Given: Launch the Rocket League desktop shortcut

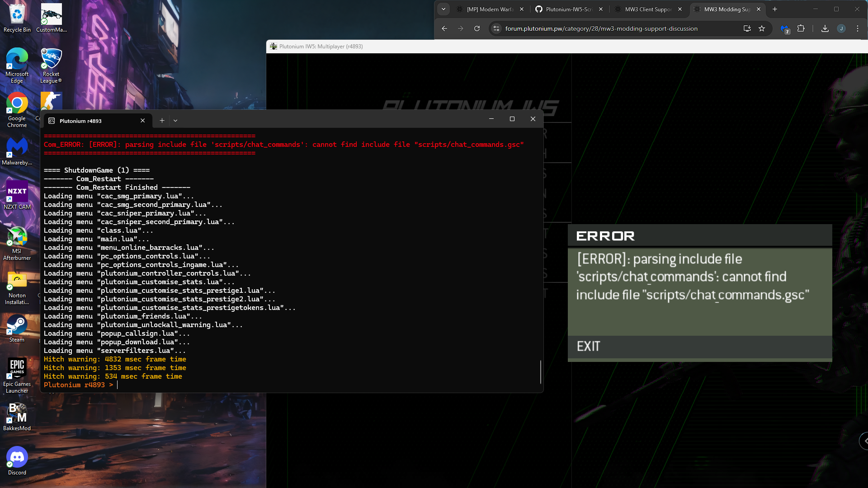Looking at the screenshot, I should [51, 66].
